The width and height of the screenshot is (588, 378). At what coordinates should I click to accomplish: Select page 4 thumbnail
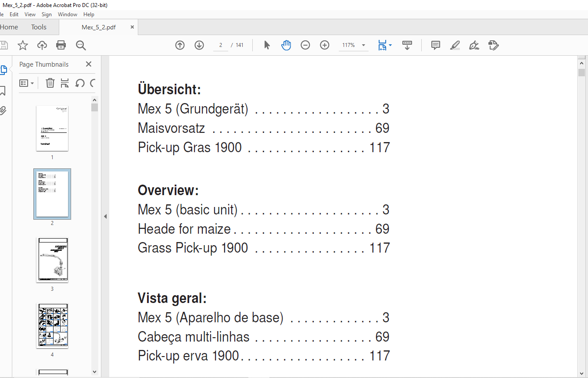point(52,326)
